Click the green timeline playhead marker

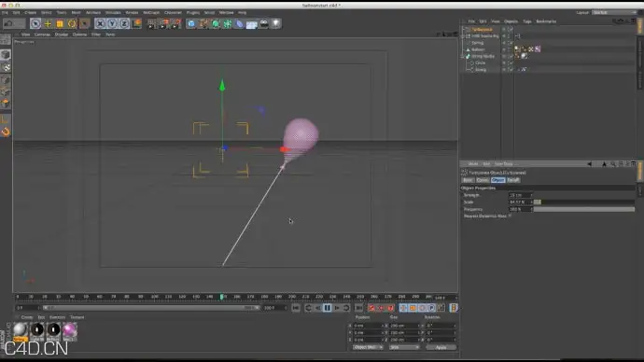point(222,297)
